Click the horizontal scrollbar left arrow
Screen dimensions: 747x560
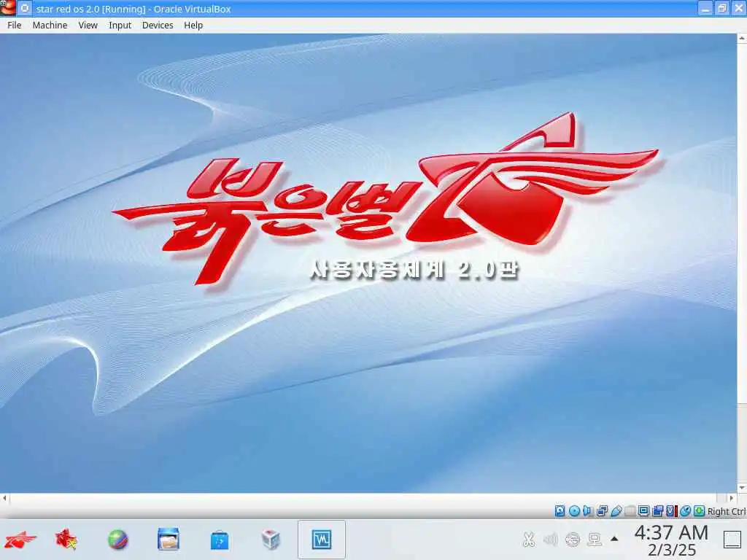click(x=4, y=499)
